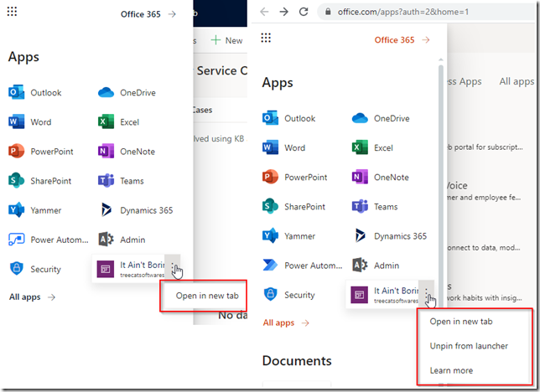540x392 pixels.
Task: Open Word in the right office.com launcher
Action: point(283,147)
